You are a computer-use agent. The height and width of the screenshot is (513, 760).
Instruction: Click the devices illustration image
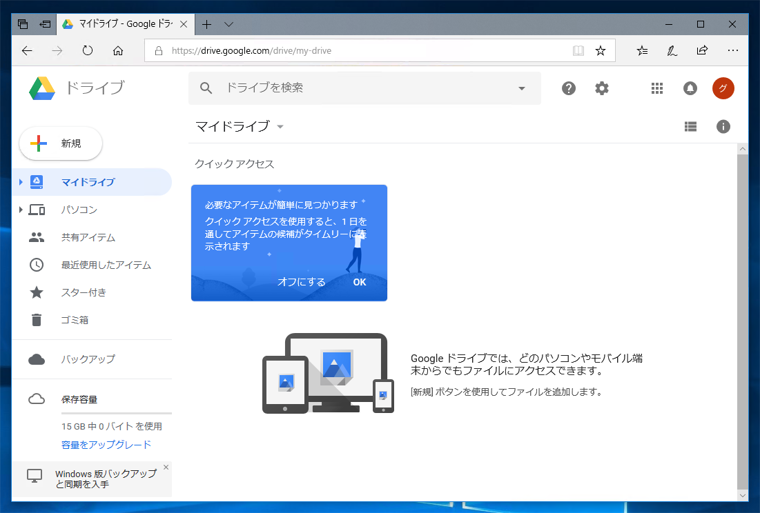(x=328, y=373)
